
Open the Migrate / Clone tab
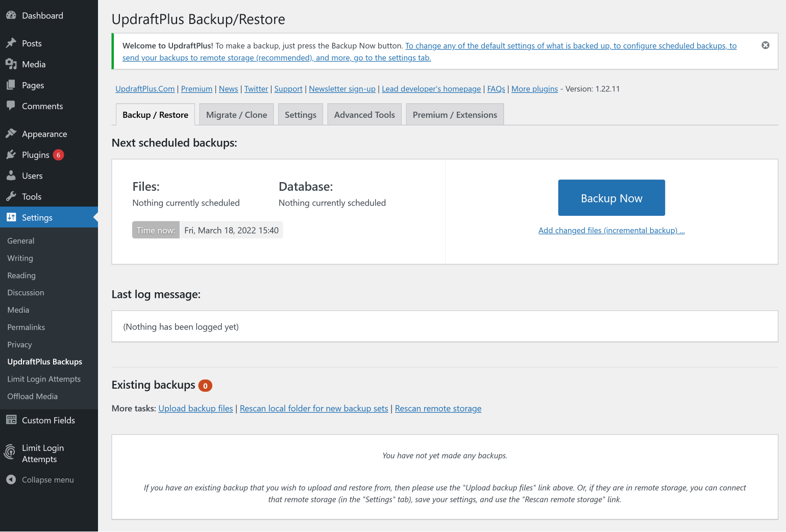tap(237, 115)
